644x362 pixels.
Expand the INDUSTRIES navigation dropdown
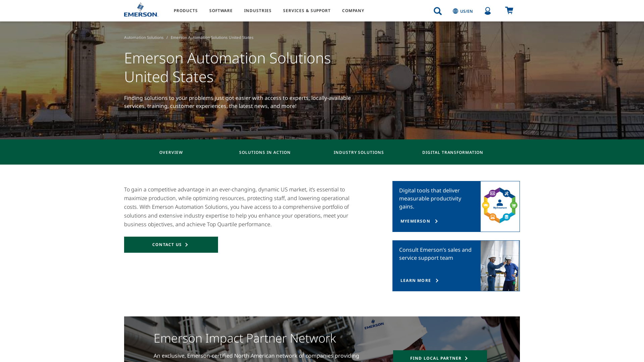[x=258, y=11]
